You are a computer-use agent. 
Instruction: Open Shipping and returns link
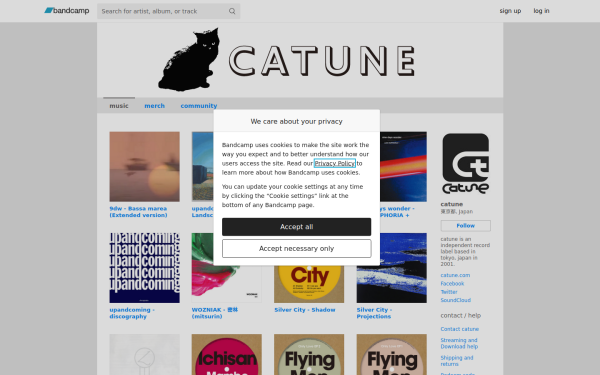pos(457,361)
